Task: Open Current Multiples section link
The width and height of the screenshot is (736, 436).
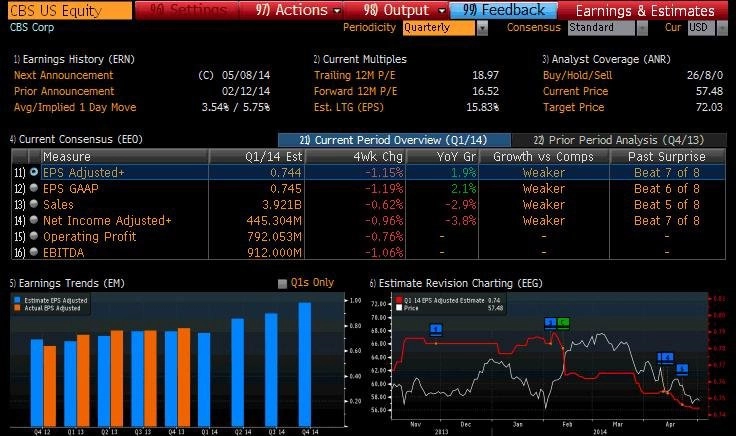Action: 360,59
